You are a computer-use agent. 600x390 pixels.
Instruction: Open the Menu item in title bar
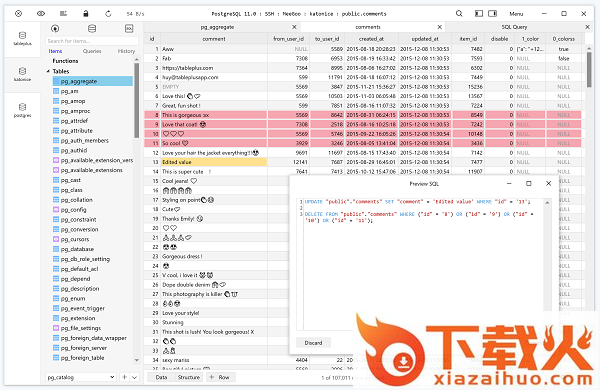(516, 14)
